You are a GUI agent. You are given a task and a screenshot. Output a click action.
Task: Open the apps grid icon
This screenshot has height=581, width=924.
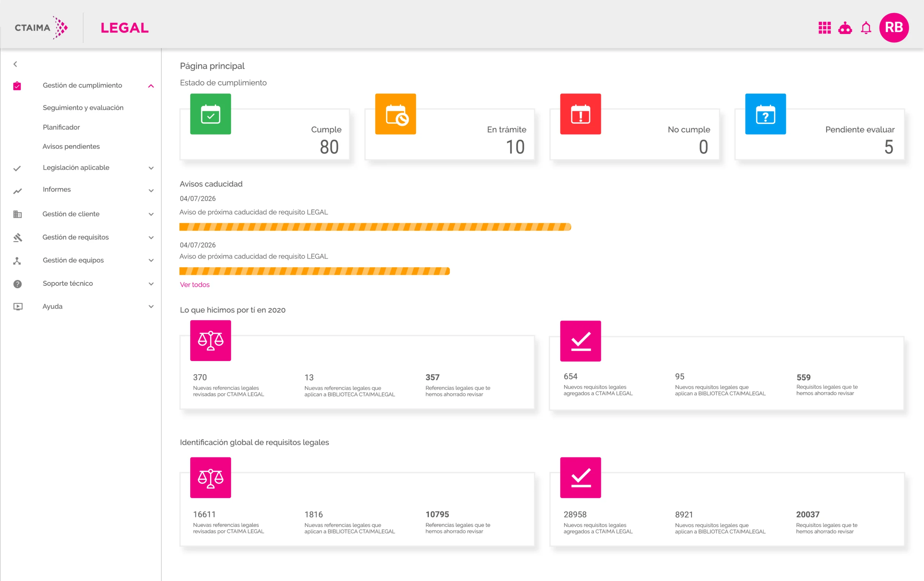pos(824,28)
